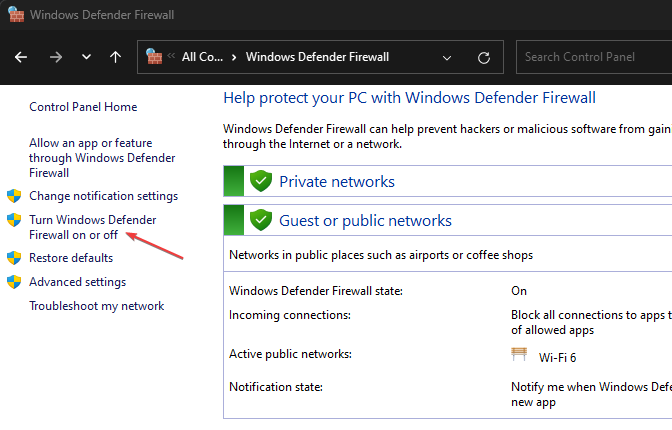This screenshot has height=430, width=672.
Task: Click the shield icon beside Turn Windows Defender Firewall
Action: point(14,220)
